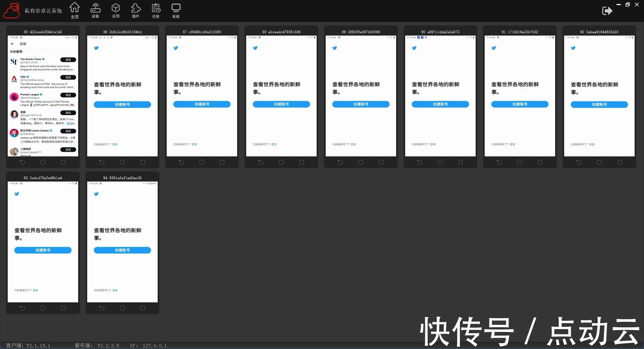
Task: Click back nav icon under device 86
Action: 102,162
